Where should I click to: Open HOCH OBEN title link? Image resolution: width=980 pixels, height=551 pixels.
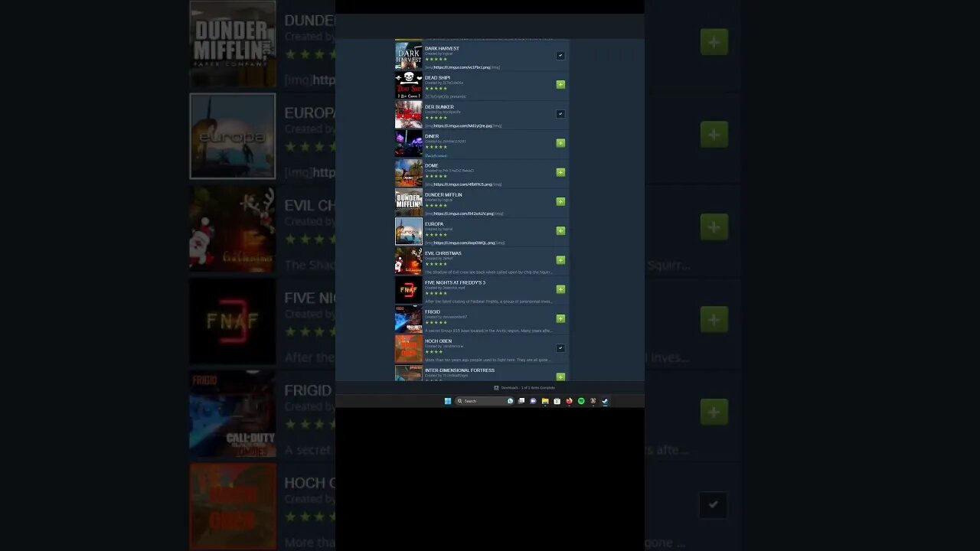tap(438, 341)
